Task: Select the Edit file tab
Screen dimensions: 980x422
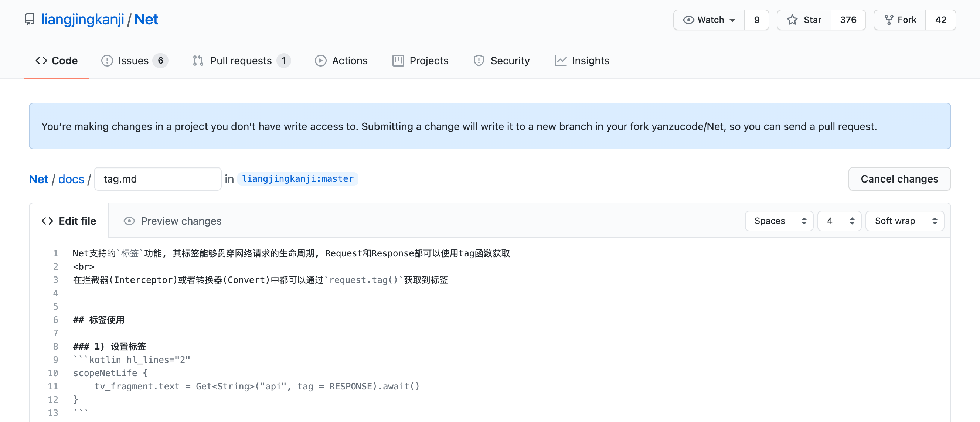Action: click(x=69, y=221)
